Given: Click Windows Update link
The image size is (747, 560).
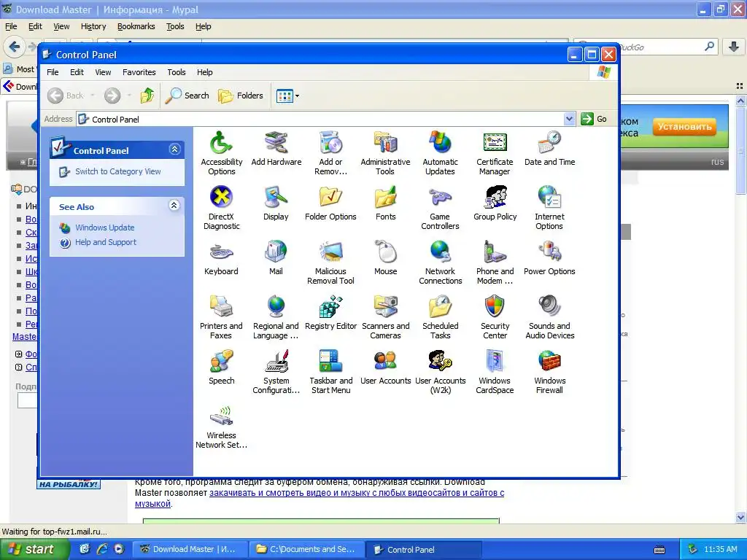Looking at the screenshot, I should 105,227.
